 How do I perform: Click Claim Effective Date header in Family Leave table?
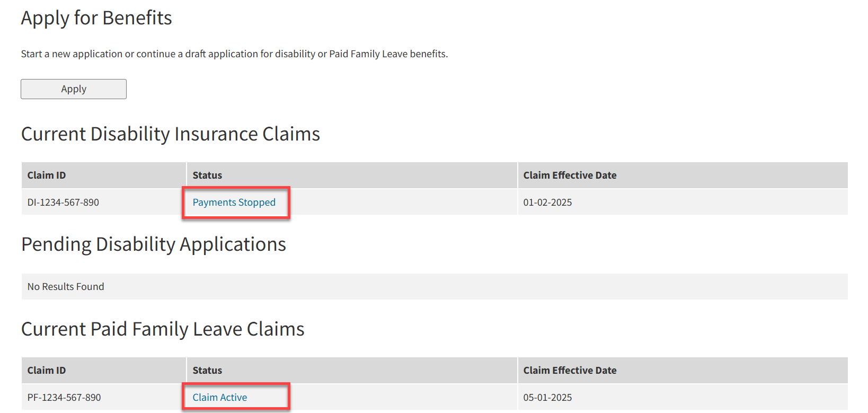(x=570, y=371)
